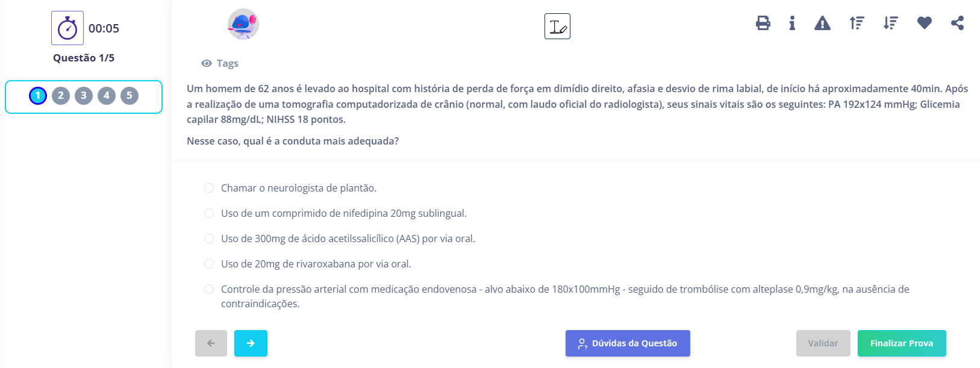Image resolution: width=980 pixels, height=368 pixels.
Task: Choose the alteplase thrombolysis answer option
Action: [x=209, y=289]
